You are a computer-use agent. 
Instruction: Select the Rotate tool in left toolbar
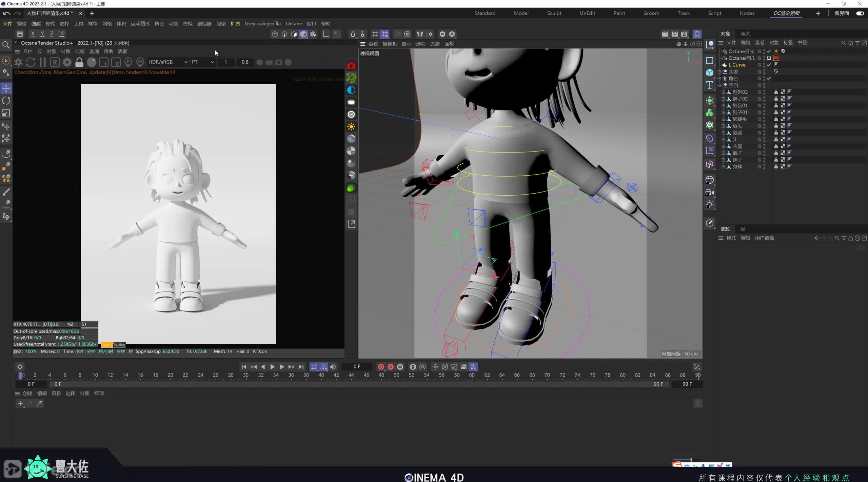[6, 101]
